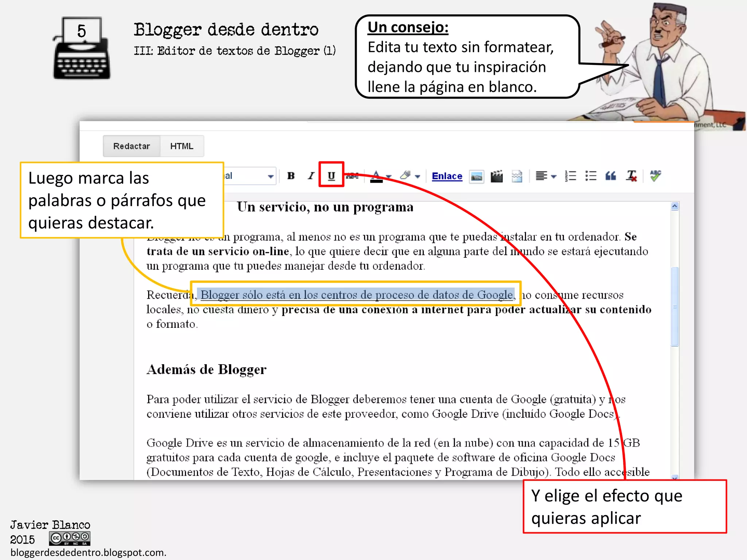747x560 pixels.
Task: Toggle bold formatting
Action: [x=291, y=176]
